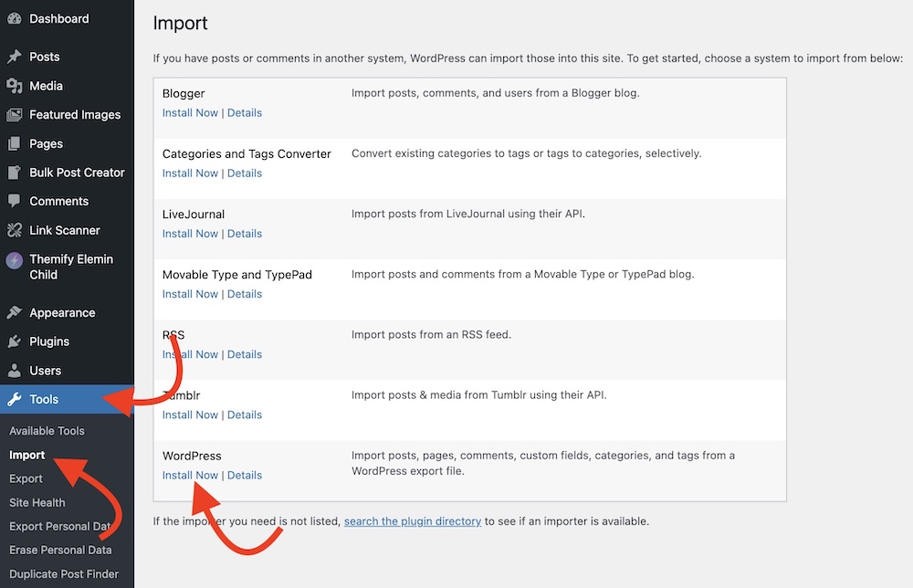Click the Comments speech bubble icon
Viewport: 913px width, 588px height.
pyautogui.click(x=13, y=201)
